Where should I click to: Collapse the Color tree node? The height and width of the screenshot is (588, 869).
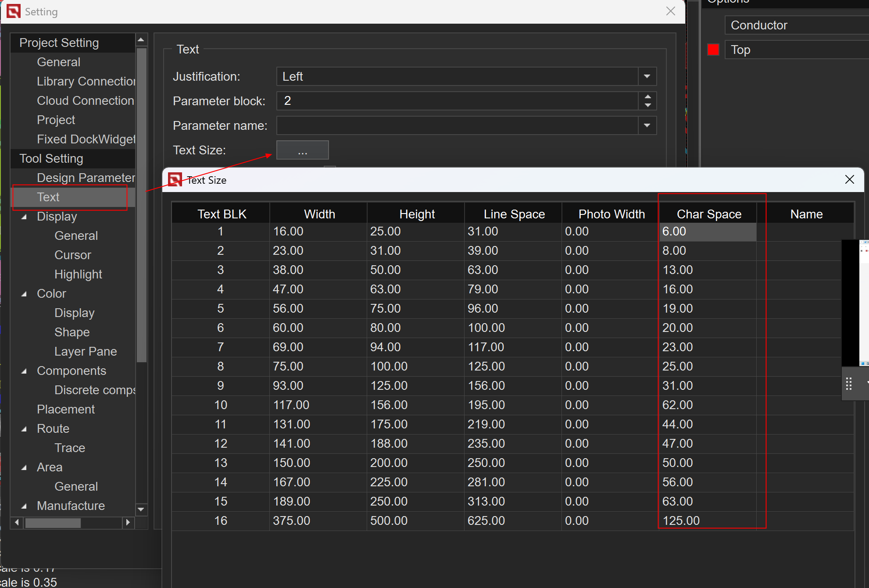pyautogui.click(x=24, y=294)
